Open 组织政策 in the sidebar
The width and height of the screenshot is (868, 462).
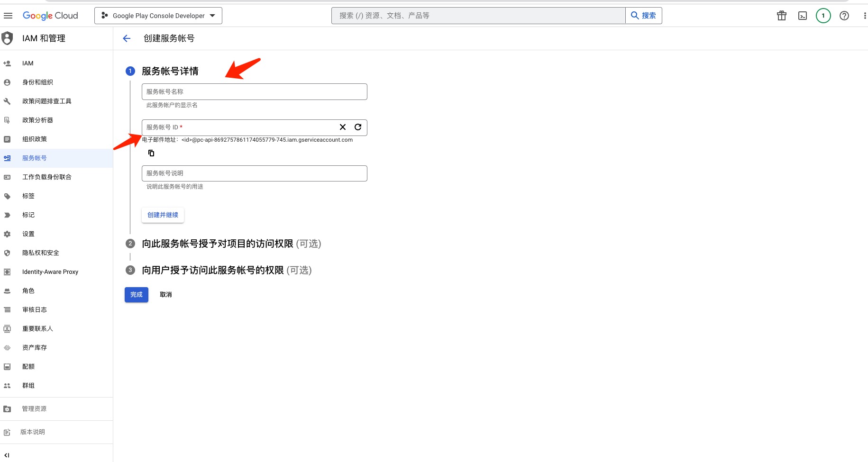coord(56,139)
